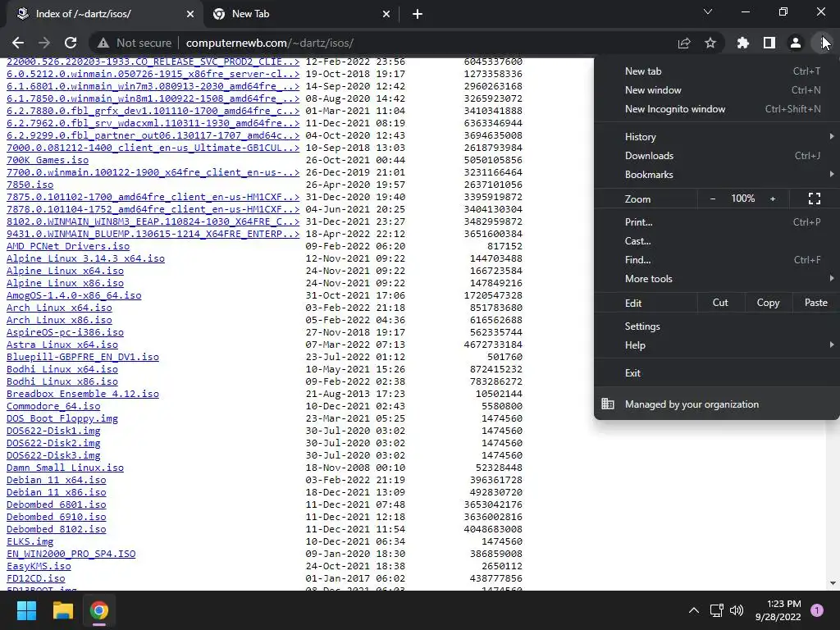
Task: Reload the current page
Action: pos(71,43)
